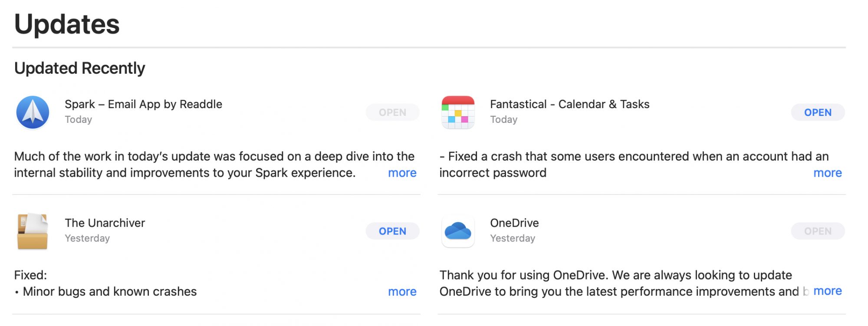Select the title Fantastical - Calendar & Tasks
The width and height of the screenshot is (868, 326).
[569, 104]
